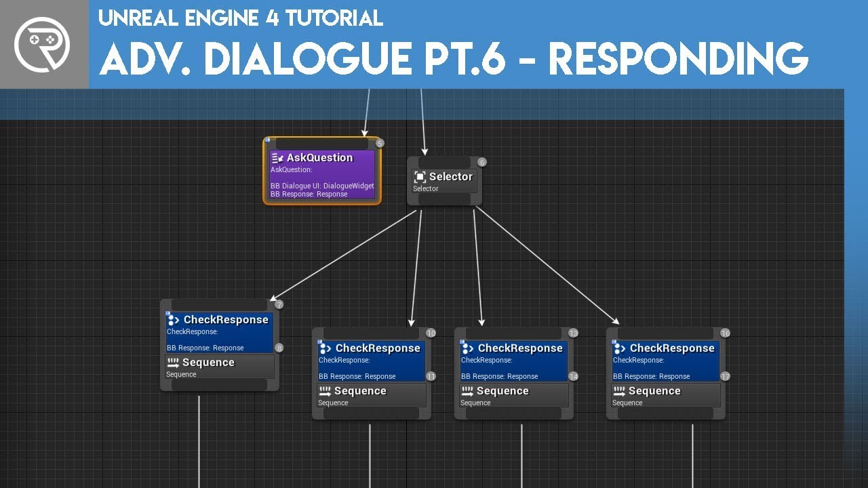
Task: Click execution index badge 8
Action: [x=279, y=348]
